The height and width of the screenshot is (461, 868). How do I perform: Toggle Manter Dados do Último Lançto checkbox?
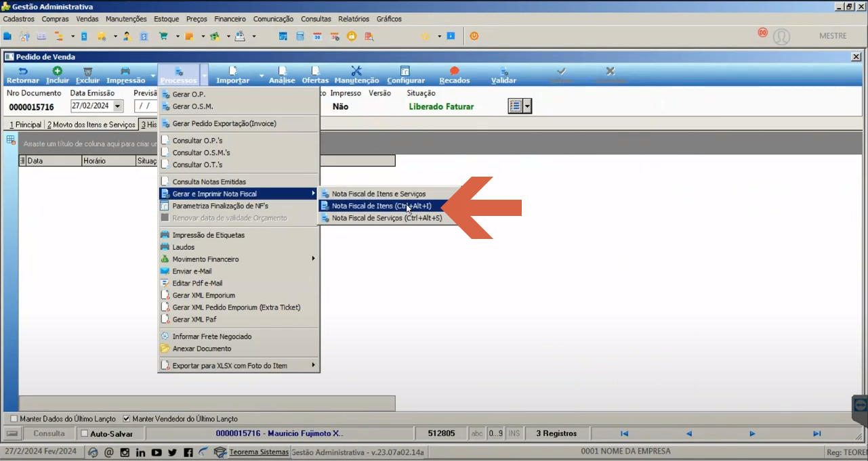14,419
